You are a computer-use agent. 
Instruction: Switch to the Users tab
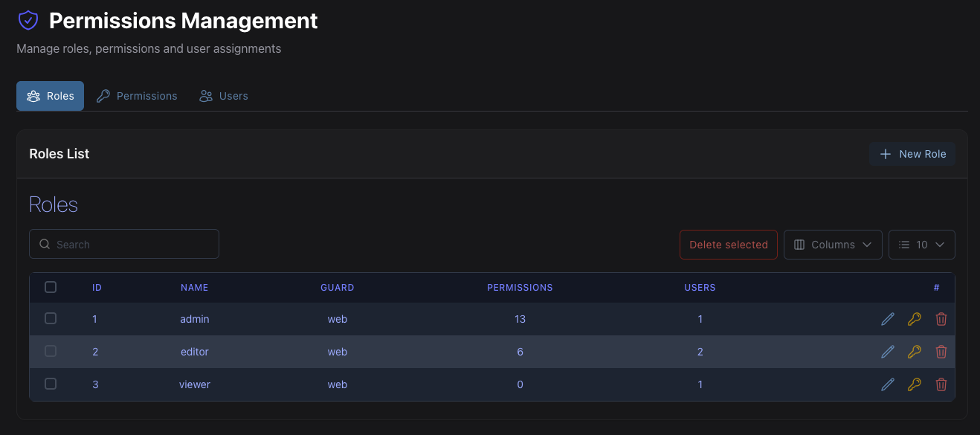pyautogui.click(x=223, y=96)
